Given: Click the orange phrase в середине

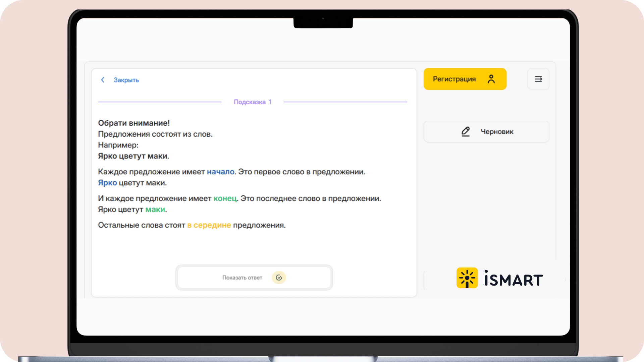Looking at the screenshot, I should 209,225.
